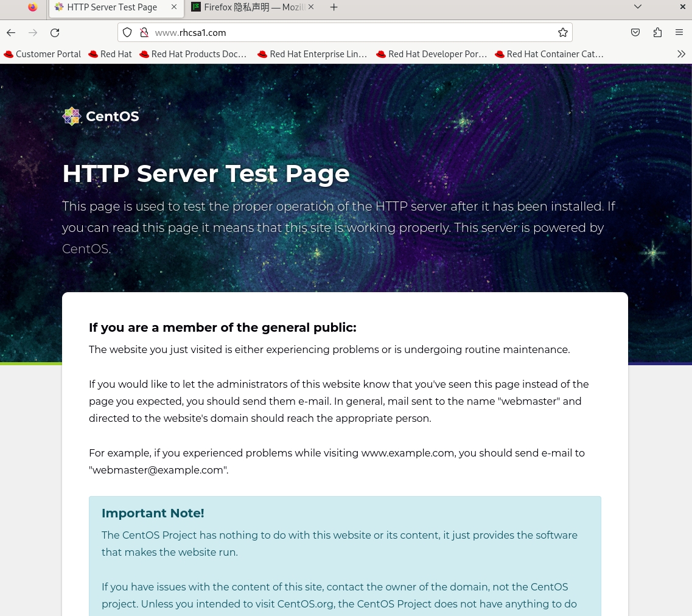Viewport: 692px width, 616px height.
Task: Open the Customer Portal bookmark
Action: [x=43, y=54]
